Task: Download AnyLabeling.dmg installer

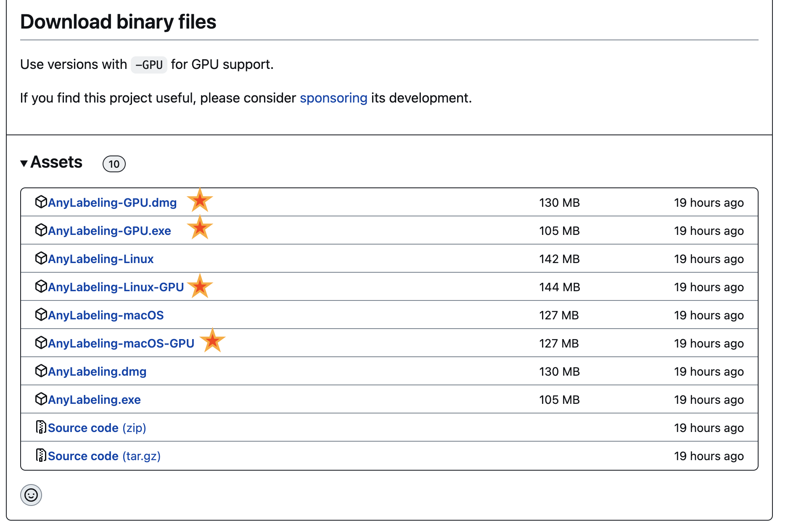Action: point(97,371)
